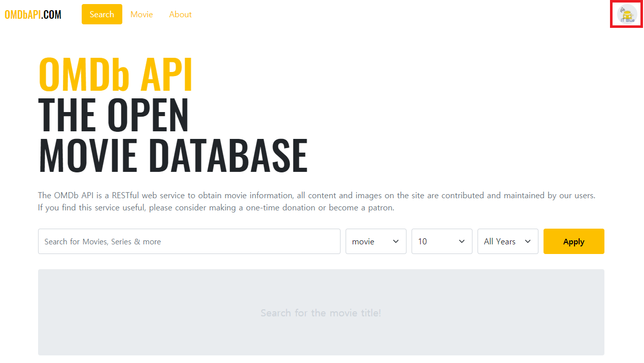The width and height of the screenshot is (644, 363).
Task: Click the OMDbAPI.COM logo
Action: tap(33, 15)
